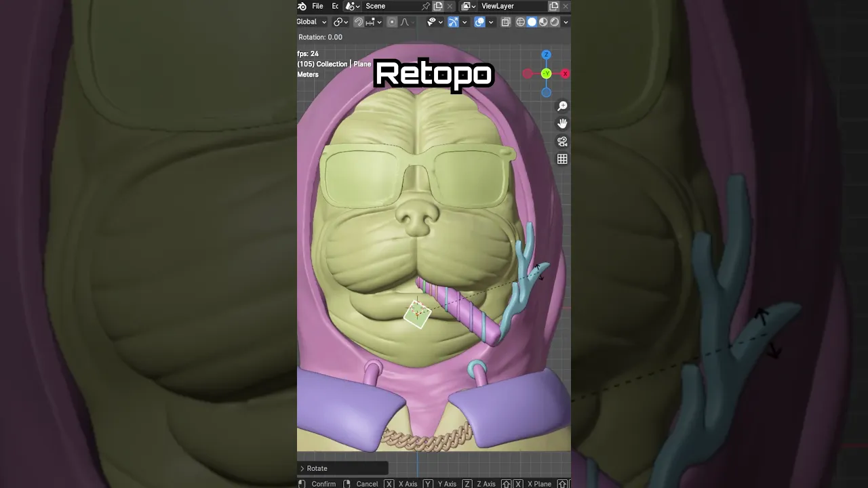The image size is (868, 488).
Task: Open the Global orientation dropdown
Action: point(311,22)
